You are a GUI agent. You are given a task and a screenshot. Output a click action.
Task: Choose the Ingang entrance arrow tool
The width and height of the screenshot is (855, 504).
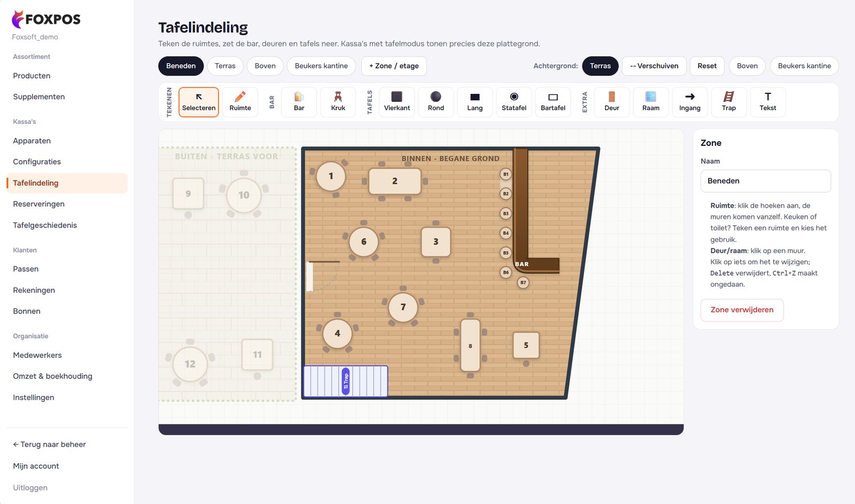coord(689,102)
